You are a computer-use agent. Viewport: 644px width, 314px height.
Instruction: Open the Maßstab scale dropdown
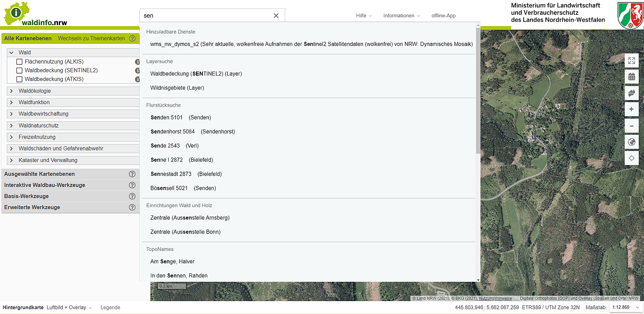[x=625, y=308]
